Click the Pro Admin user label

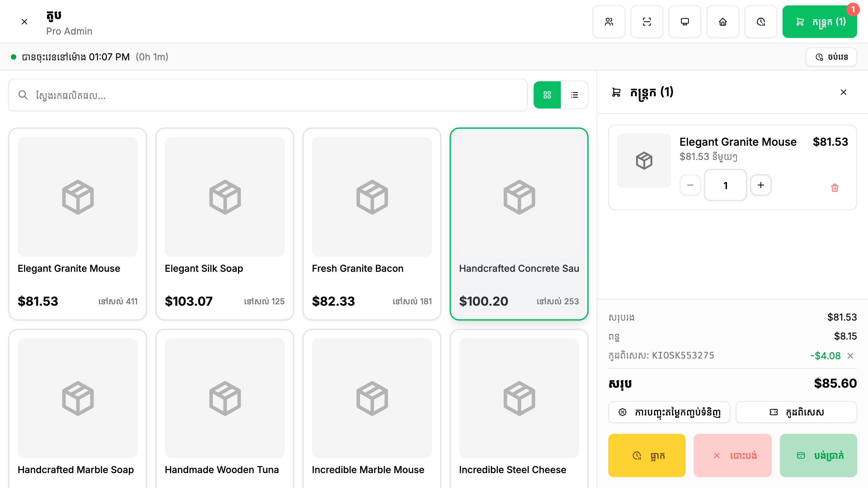(69, 31)
